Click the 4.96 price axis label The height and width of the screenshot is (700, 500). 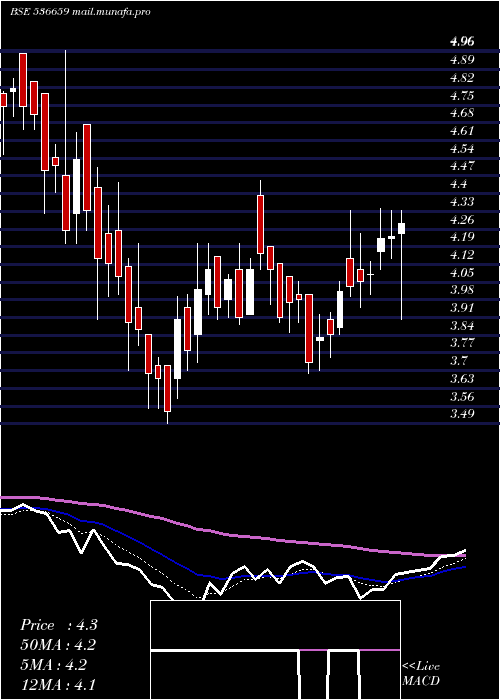pyautogui.click(x=462, y=42)
